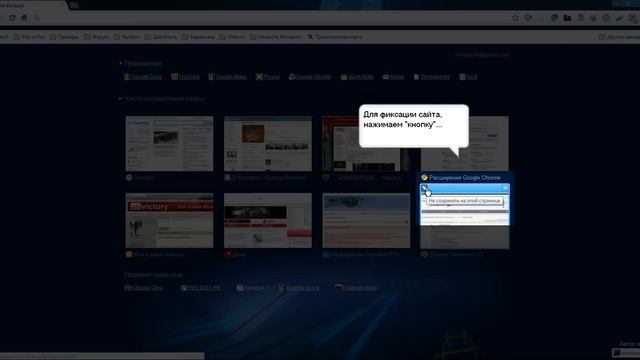The image size is (640, 360).
Task: Collapse the frequently visited sites section
Action: point(162,99)
